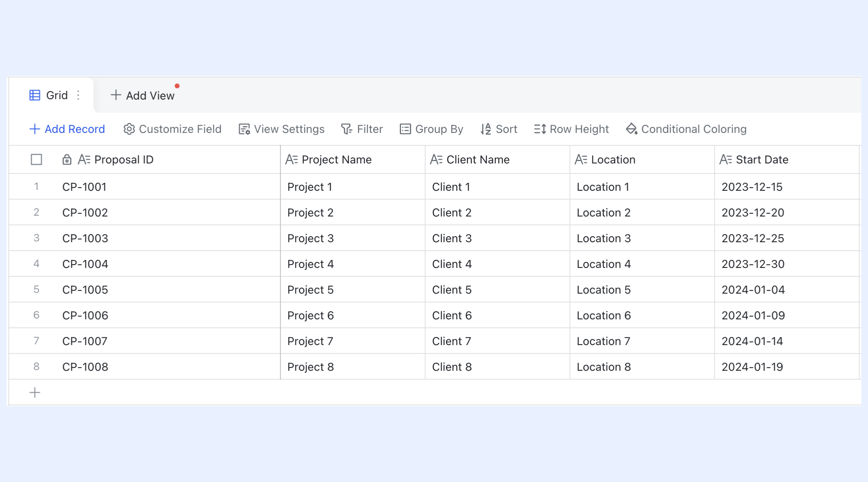Viewport: 868px width, 482px height.
Task: Click the text type icon beside Client Name
Action: click(436, 159)
